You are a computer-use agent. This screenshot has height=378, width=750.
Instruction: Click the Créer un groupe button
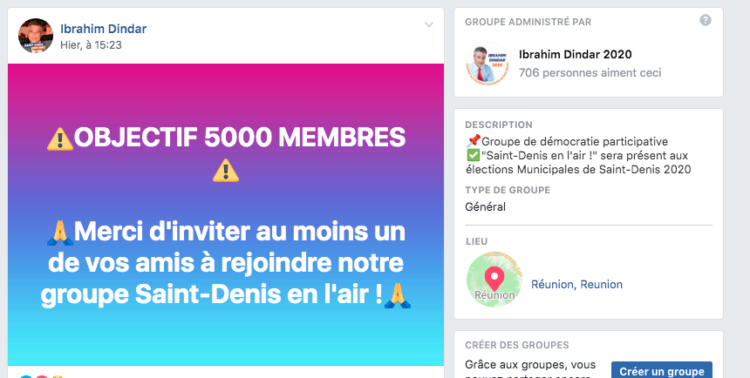tap(662, 369)
